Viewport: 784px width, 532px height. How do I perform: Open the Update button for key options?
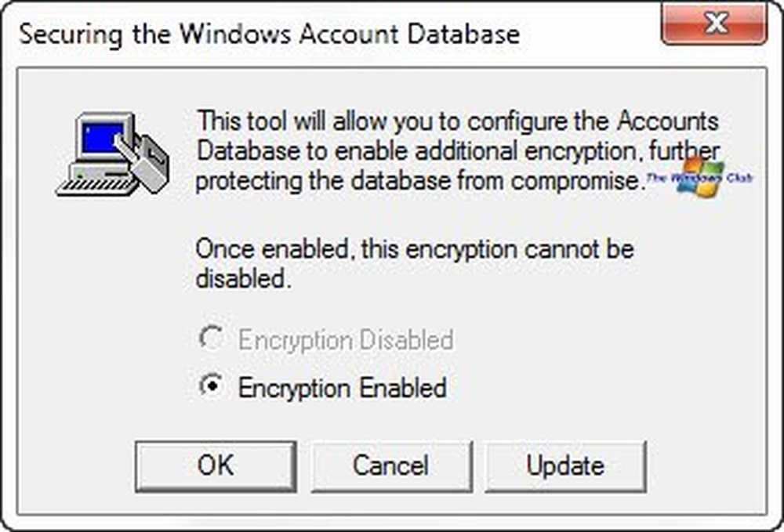565,466
